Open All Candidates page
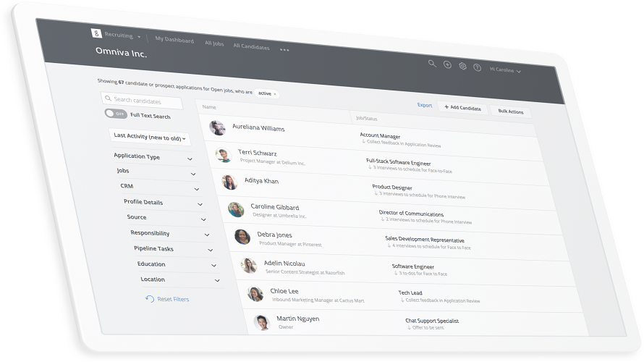 [251, 46]
